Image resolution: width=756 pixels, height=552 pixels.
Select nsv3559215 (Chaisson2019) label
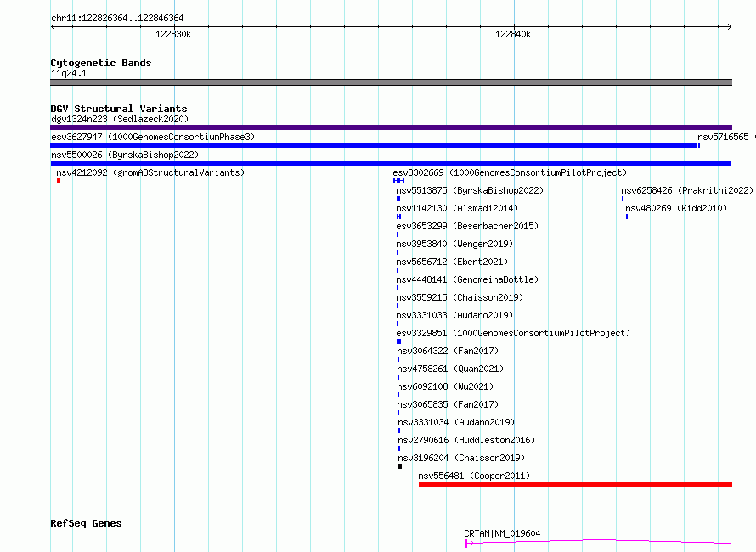pyautogui.click(x=460, y=297)
